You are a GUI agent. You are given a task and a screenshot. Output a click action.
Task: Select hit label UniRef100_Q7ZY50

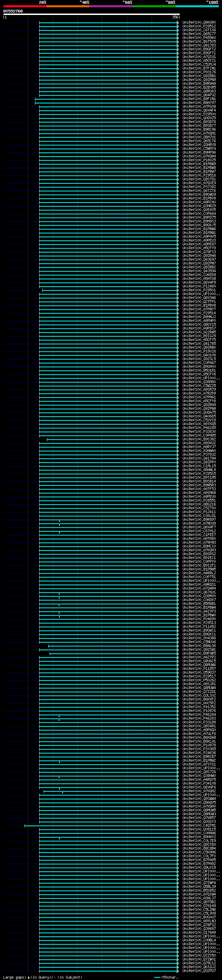pos(199,955)
